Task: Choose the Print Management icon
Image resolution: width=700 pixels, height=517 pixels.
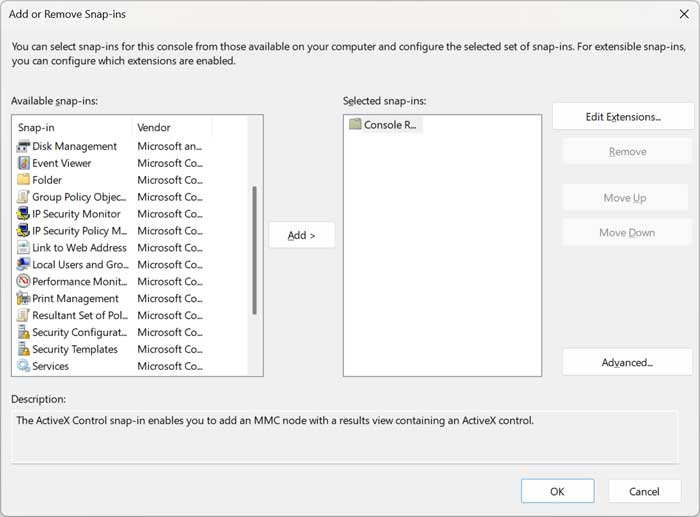Action: click(x=23, y=298)
